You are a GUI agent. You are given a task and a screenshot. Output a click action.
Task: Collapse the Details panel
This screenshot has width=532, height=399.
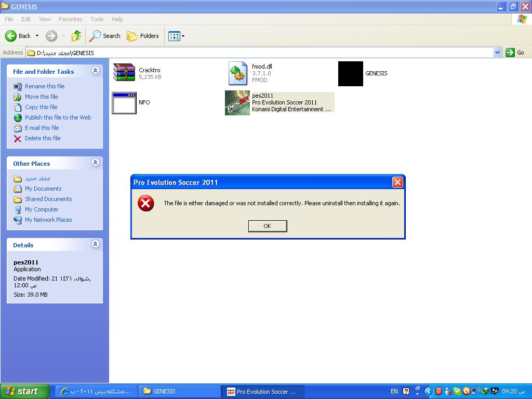[x=96, y=244]
